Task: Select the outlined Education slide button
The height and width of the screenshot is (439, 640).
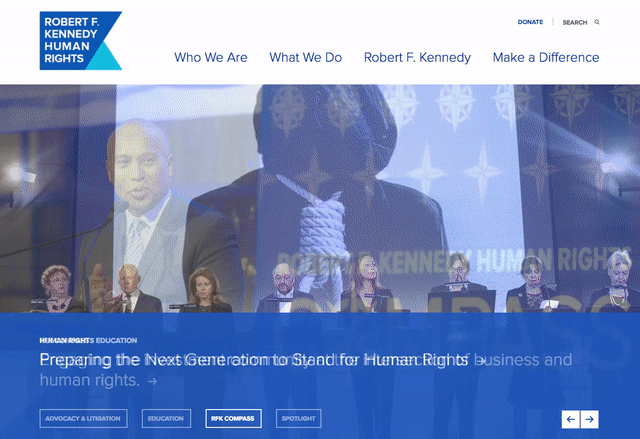Action: point(166,419)
